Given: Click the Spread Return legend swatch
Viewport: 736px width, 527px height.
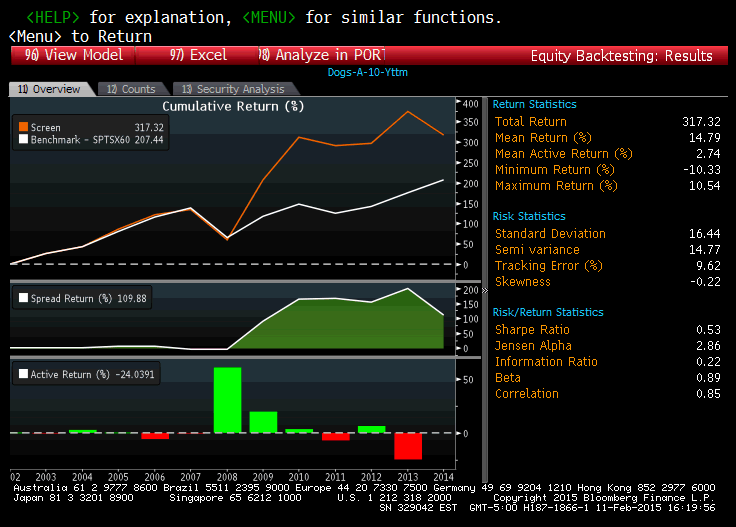Looking at the screenshot, I should click(x=23, y=298).
